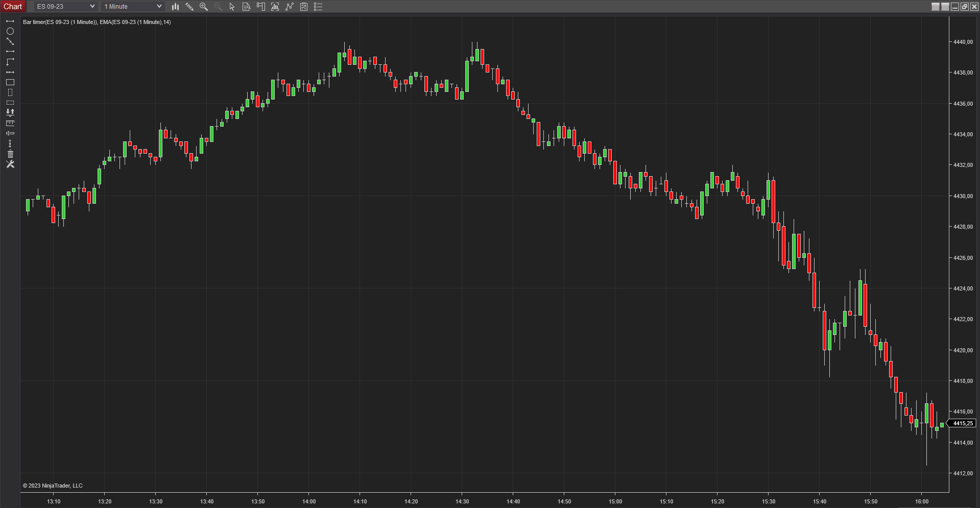Viewport: 980px width, 508px height.
Task: Click the greyed zoom out magnifier
Action: (218, 7)
